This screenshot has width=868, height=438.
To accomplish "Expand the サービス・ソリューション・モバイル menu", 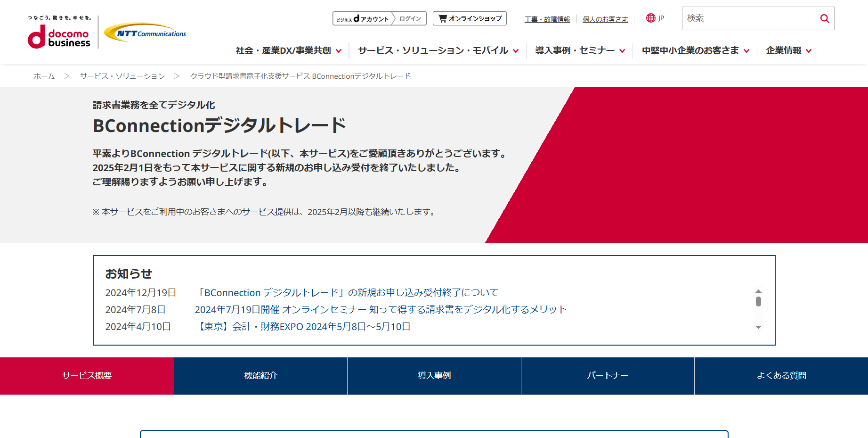I will point(438,50).
